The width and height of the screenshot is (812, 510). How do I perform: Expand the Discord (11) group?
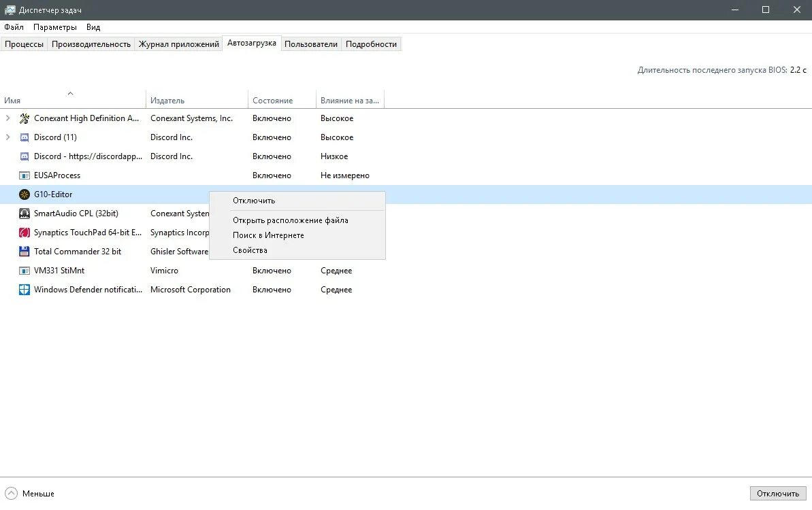(7, 137)
